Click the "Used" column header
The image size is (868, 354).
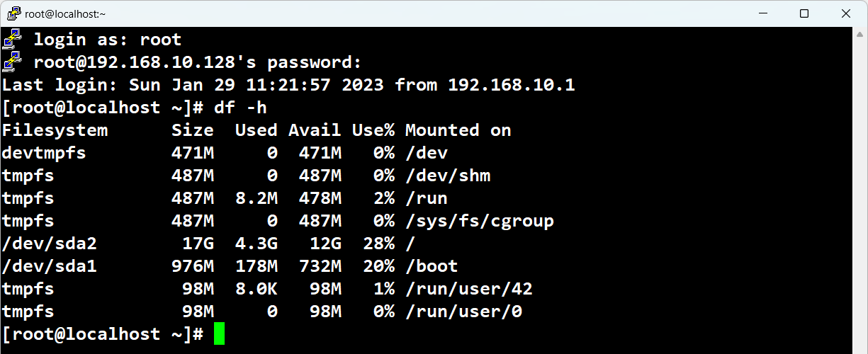tap(257, 130)
